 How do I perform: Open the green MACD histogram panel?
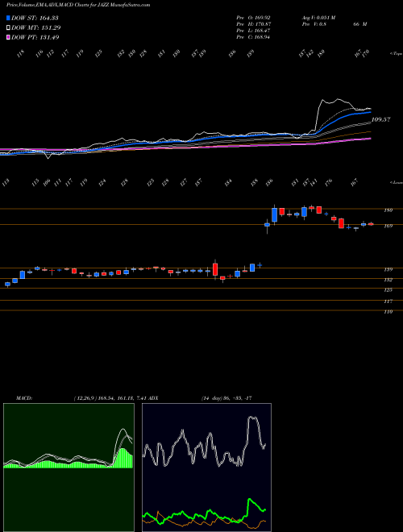coord(69,468)
